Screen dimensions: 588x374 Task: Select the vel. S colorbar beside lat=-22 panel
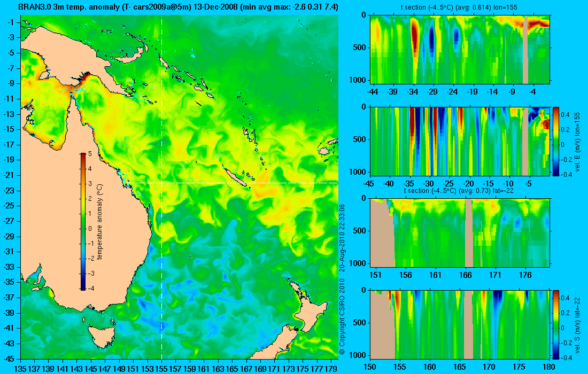(x=555, y=324)
